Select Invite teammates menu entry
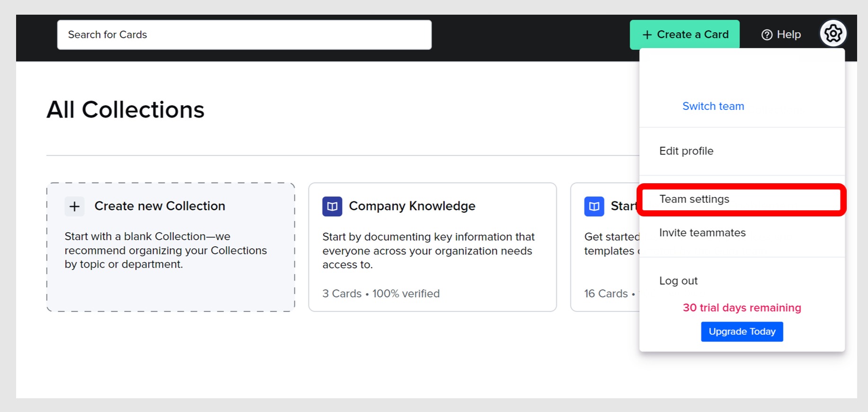The width and height of the screenshot is (868, 412). (x=702, y=233)
